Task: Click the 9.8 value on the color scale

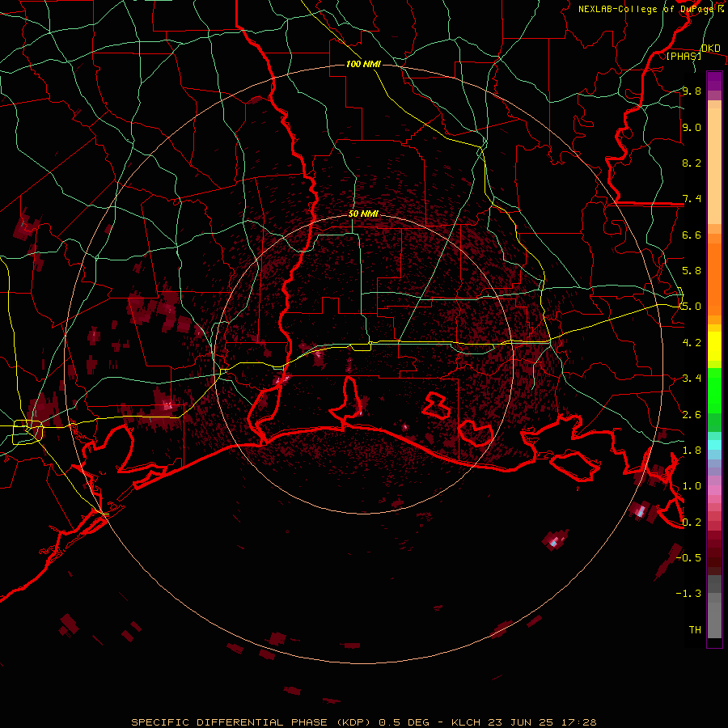Action: pos(692,91)
